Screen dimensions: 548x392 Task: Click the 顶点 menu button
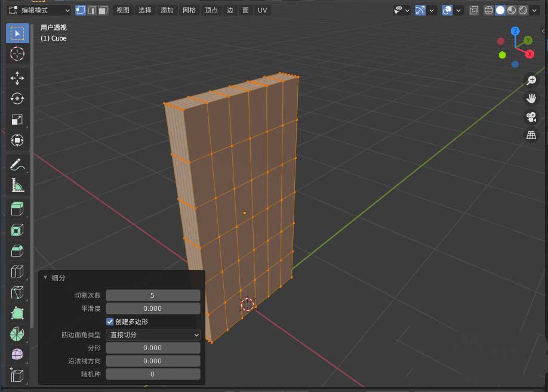(x=211, y=10)
